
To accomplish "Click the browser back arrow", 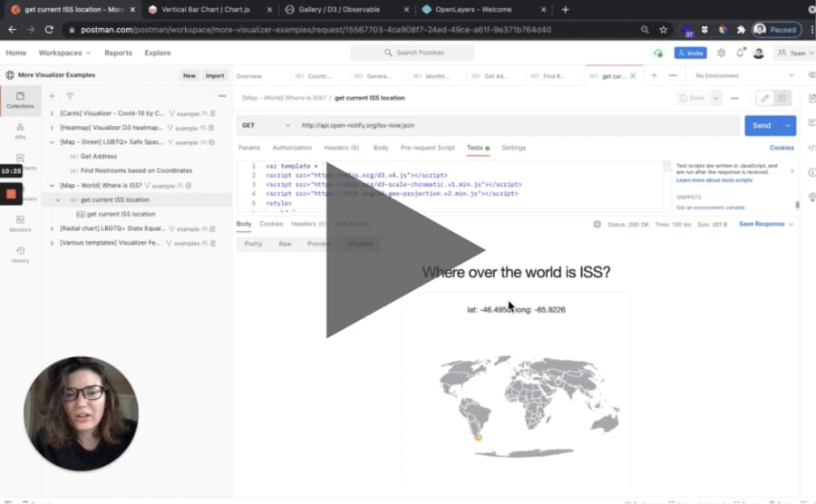I will 13,30.
